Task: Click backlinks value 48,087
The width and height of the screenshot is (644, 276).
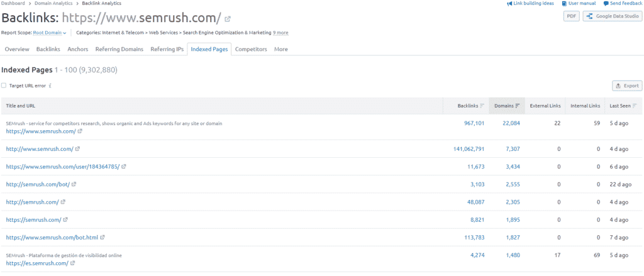Action: pyautogui.click(x=475, y=202)
